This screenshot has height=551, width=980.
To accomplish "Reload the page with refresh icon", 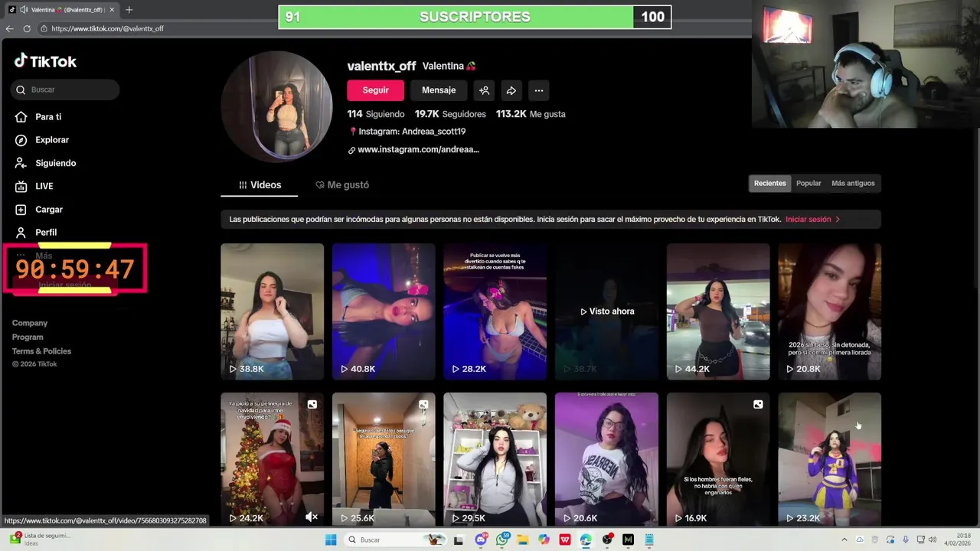I will [27, 28].
